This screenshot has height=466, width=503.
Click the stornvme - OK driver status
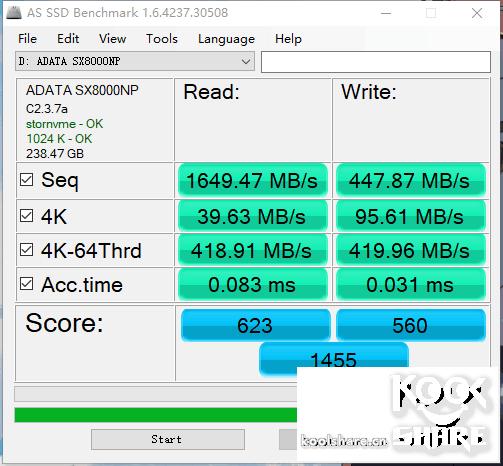click(x=65, y=124)
